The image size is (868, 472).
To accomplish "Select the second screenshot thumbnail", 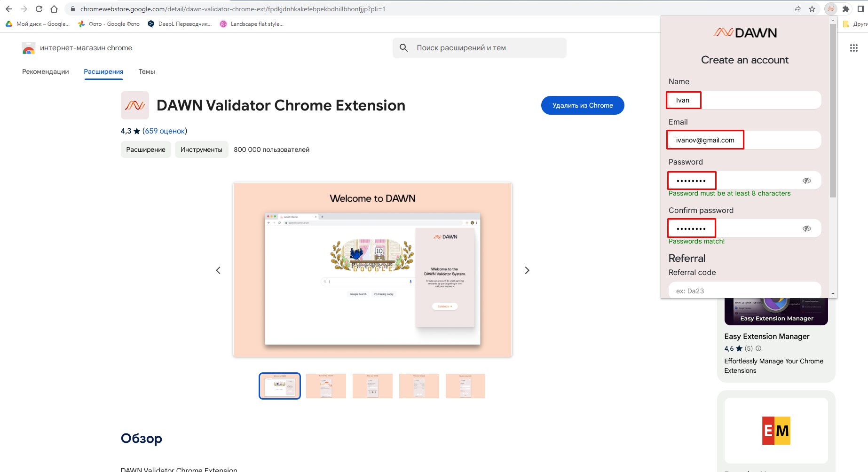I will click(326, 386).
